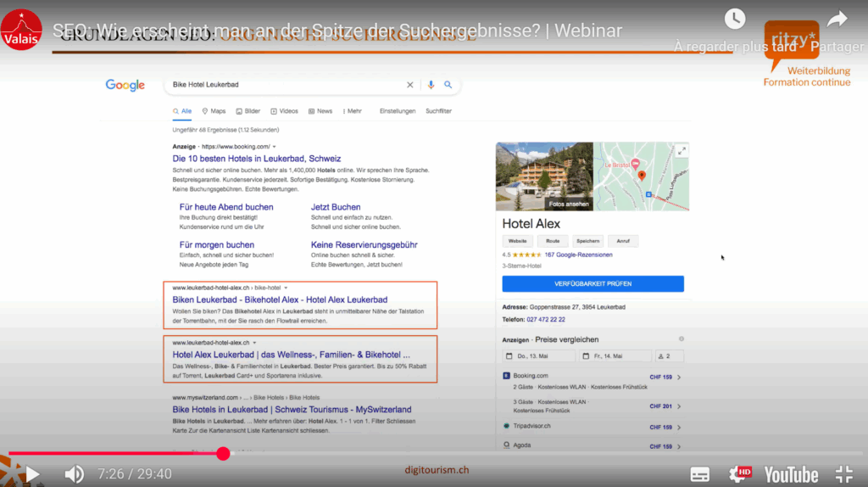Click the Anruf button

pos(623,241)
